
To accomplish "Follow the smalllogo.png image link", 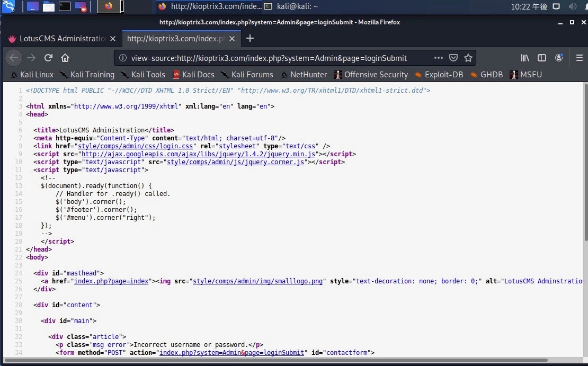I will click(257, 281).
